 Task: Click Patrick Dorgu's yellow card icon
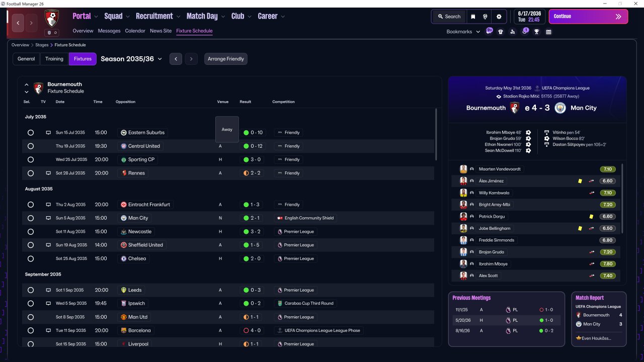tap(592, 217)
